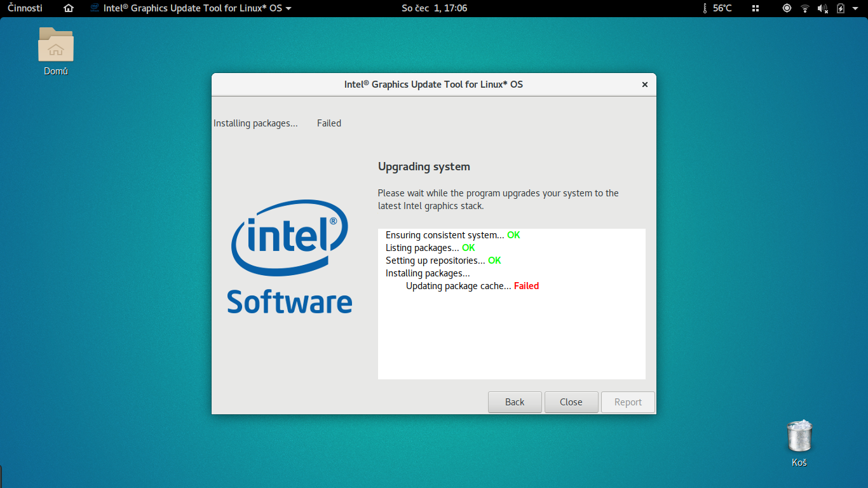Select the Domů home folder on the desktop

[x=56, y=51]
